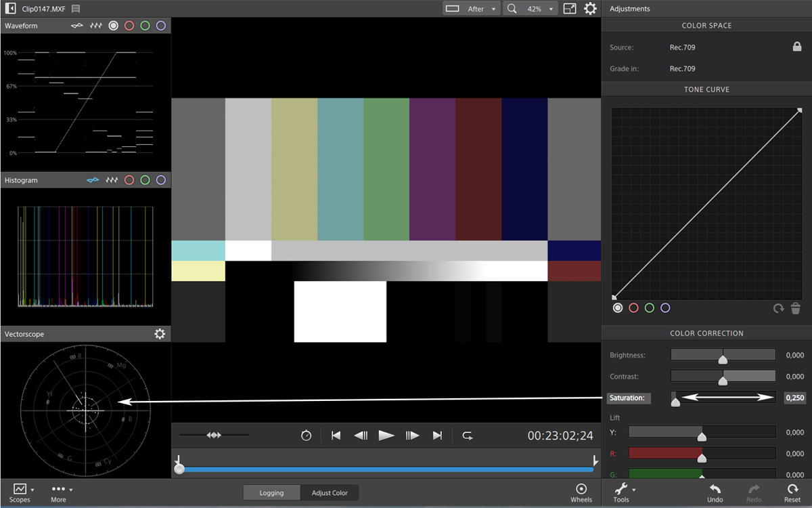The image size is (812, 508).
Task: Select overlay mode icon in Histogram header
Action: (93, 180)
